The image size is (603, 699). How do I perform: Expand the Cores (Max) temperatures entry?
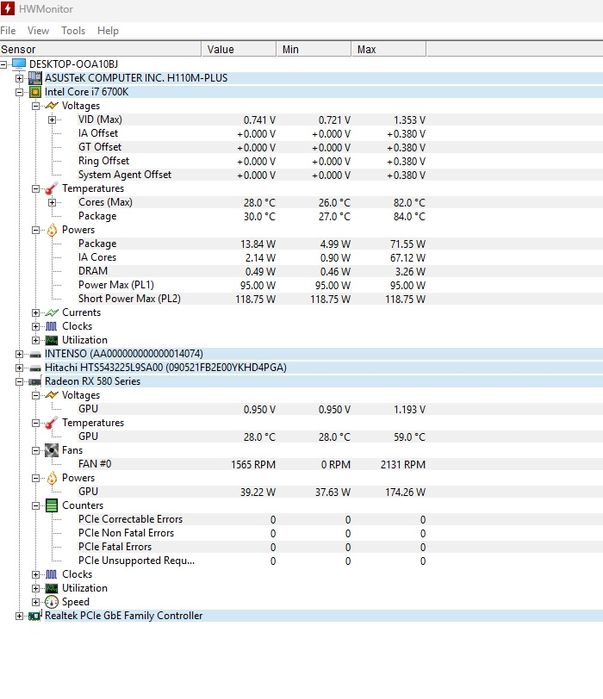pos(52,202)
